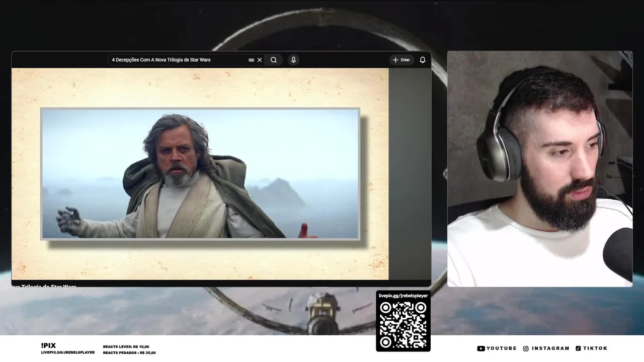Click the REACTS LEVES: R$ 10,00 text
The height and width of the screenshot is (362, 644).
click(x=126, y=347)
